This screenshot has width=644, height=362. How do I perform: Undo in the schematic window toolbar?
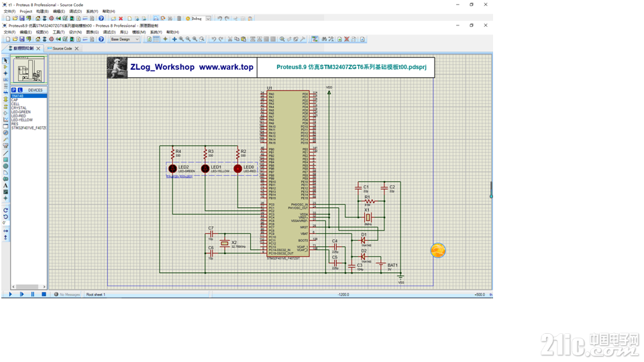pyautogui.click(x=213, y=39)
